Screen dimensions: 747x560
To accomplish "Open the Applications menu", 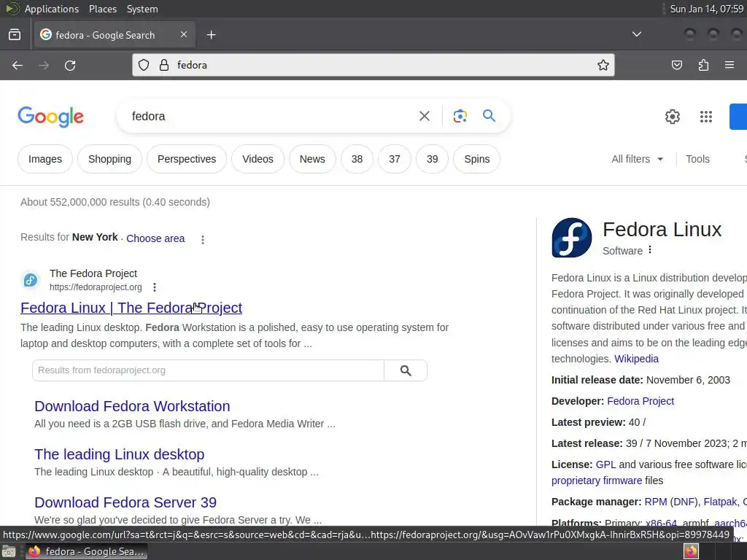I will (52, 9).
